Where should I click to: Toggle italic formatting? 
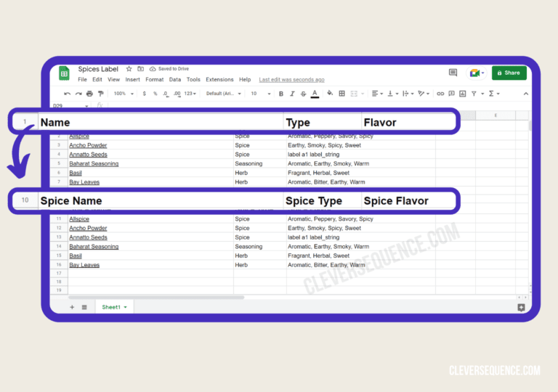click(x=292, y=94)
